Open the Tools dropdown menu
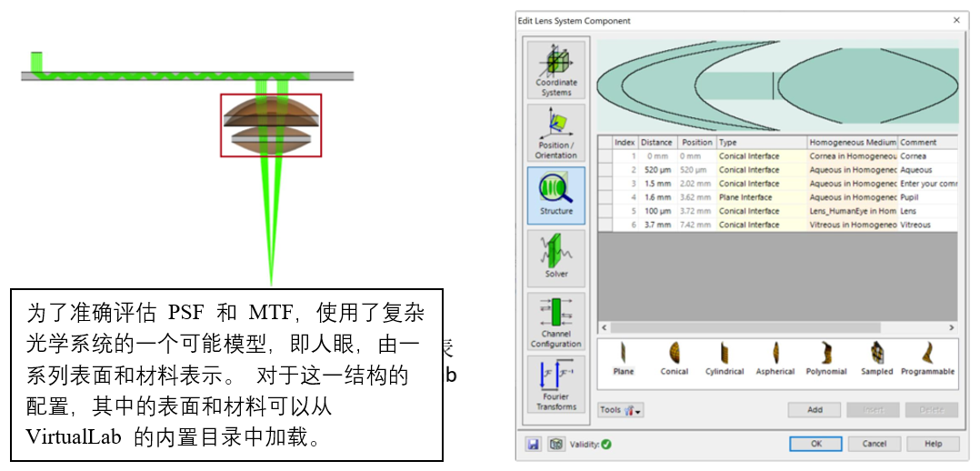This screenshot has height=471, width=980. 621,410
